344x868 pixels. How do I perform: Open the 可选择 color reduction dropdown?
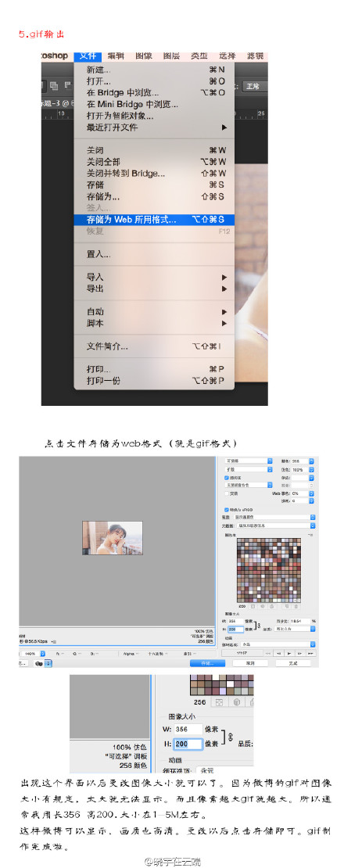pos(249,461)
